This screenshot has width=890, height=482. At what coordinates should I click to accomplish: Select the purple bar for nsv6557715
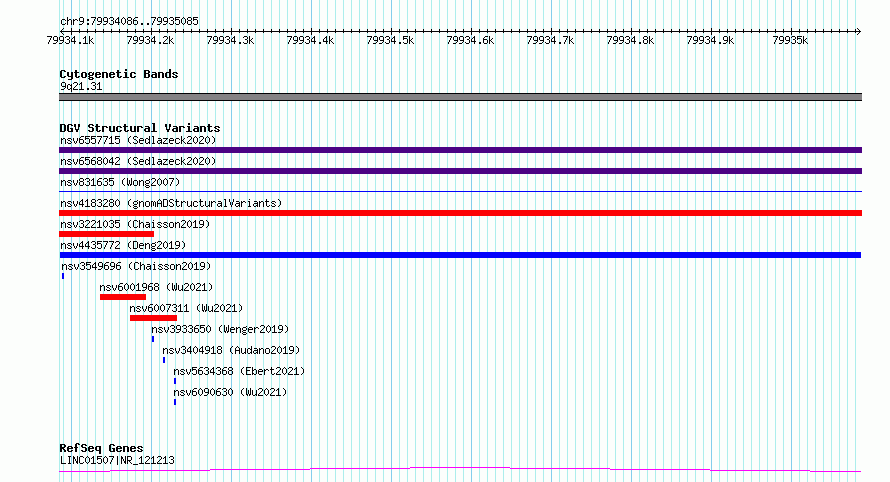pyautogui.click(x=460, y=150)
